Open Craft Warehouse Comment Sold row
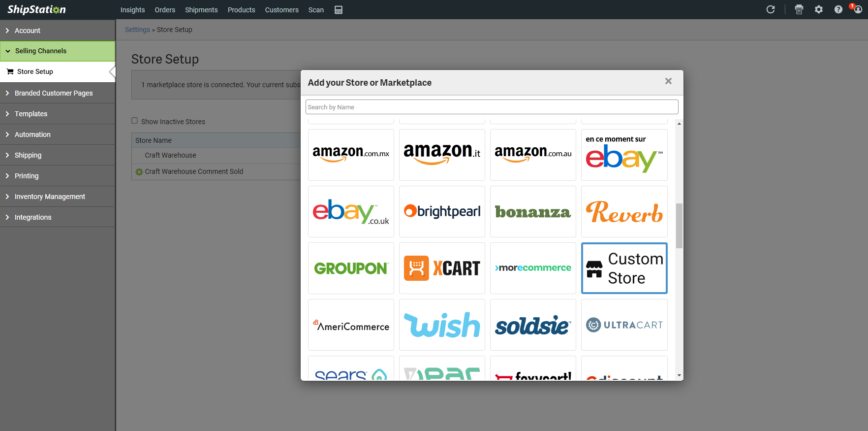Viewport: 868px width, 431px height. click(x=216, y=171)
